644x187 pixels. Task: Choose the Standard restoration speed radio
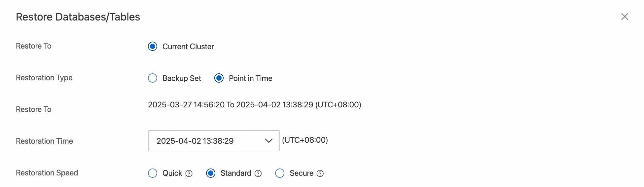click(x=211, y=173)
